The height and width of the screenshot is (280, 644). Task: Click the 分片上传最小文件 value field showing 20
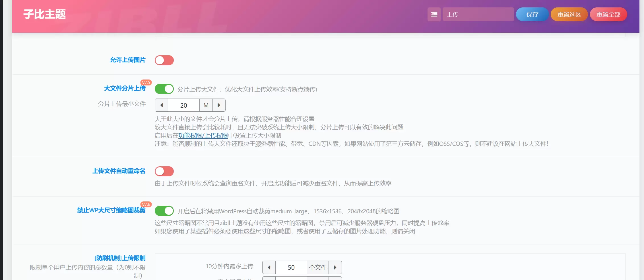coord(184,105)
